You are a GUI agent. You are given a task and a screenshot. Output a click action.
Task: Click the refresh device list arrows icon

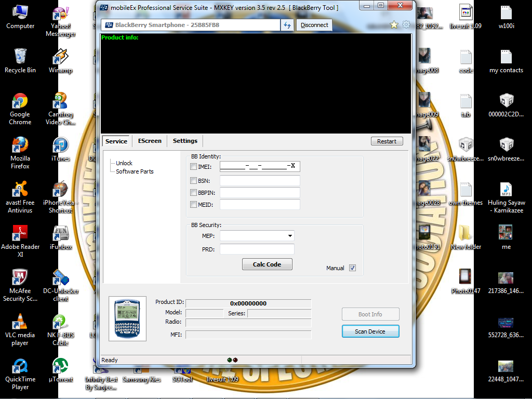pyautogui.click(x=287, y=25)
